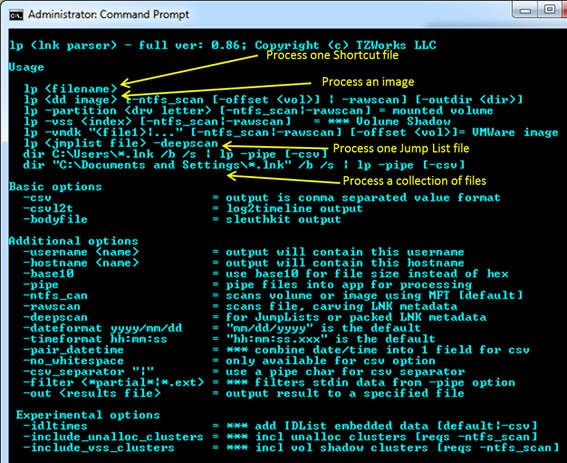Click the '-include_vss_clusters' option
Viewport: 567px width, 463px height.
99,448
